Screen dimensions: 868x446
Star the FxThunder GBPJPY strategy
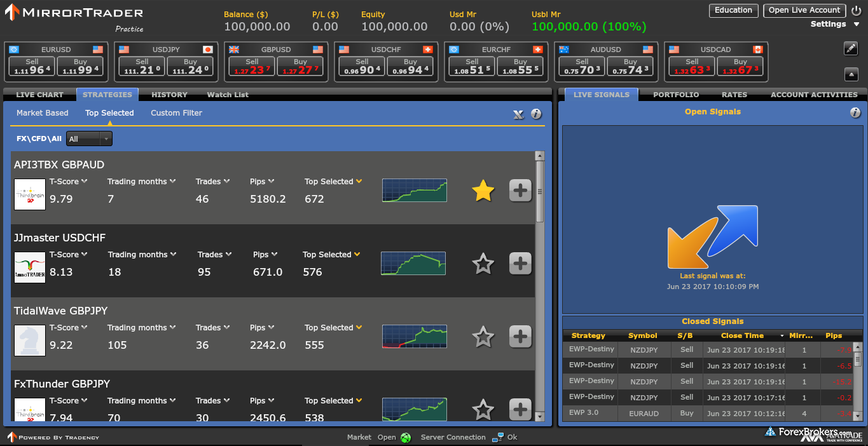pos(483,410)
